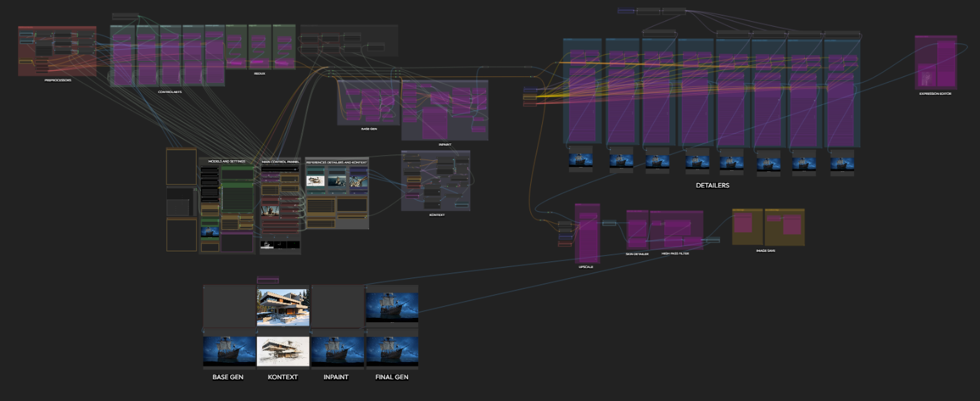Screen dimensions: 980x401
Task: Open the modern house photo preview
Action: tap(283, 307)
